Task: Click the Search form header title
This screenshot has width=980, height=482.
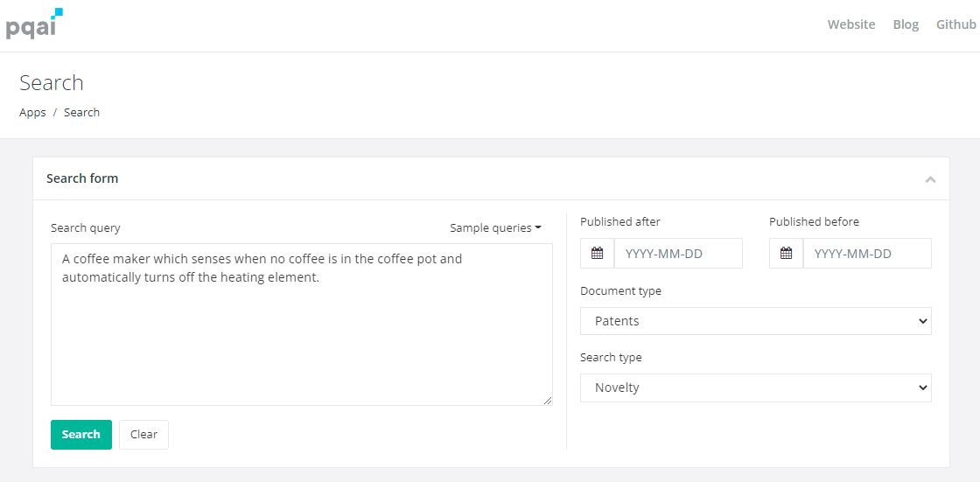Action: click(x=82, y=178)
